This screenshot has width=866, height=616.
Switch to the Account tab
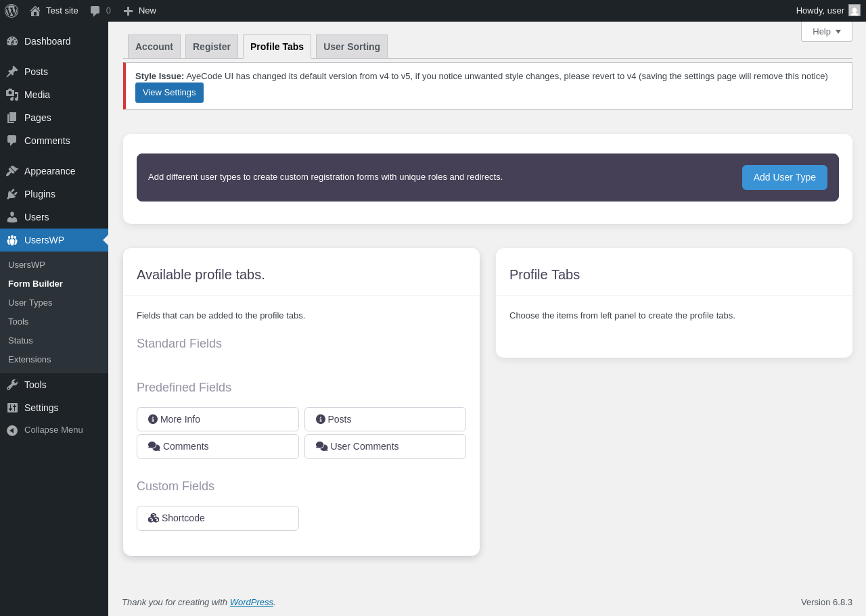pyautogui.click(x=154, y=47)
